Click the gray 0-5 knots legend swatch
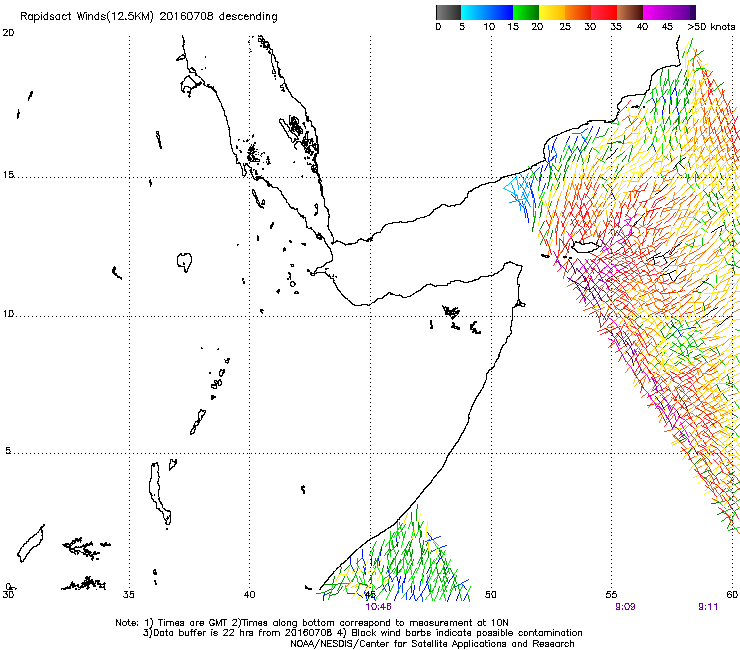This screenshot has width=740, height=650. [448, 12]
